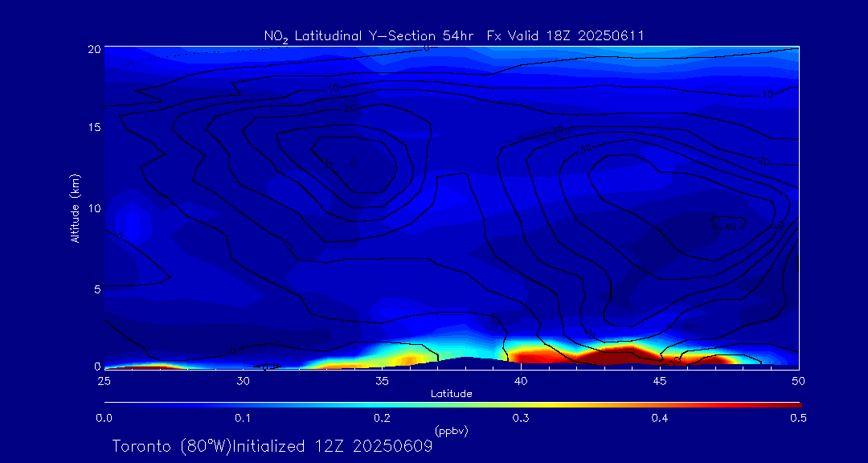Click altitude tick label 5
Screen dimensions: 868x463
point(97,289)
